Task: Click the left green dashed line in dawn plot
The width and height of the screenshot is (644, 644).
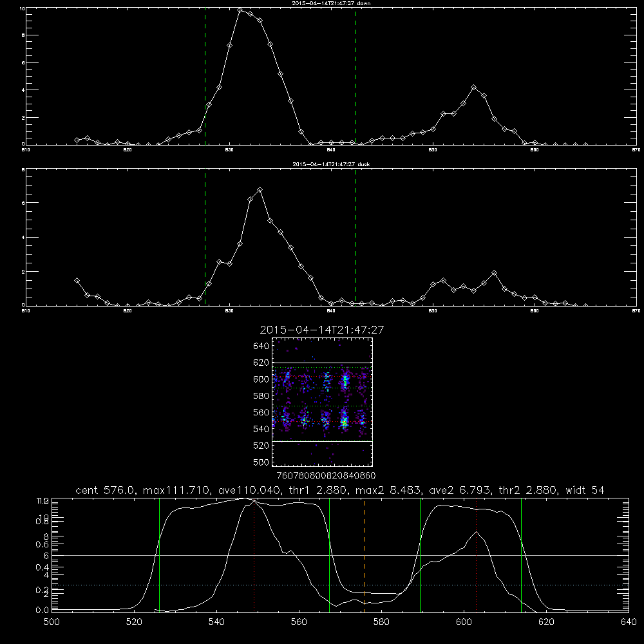Action: click(205, 76)
